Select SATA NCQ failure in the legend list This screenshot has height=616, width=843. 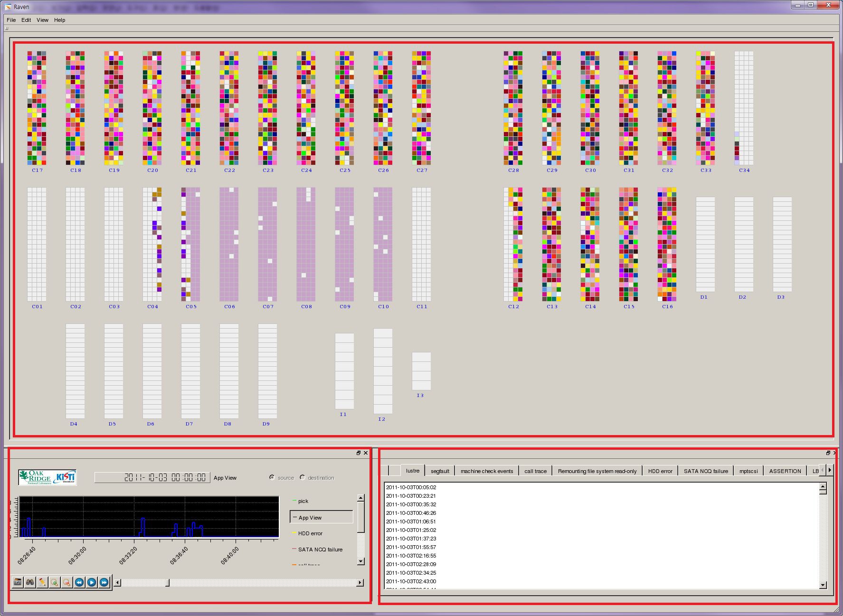pos(322,550)
